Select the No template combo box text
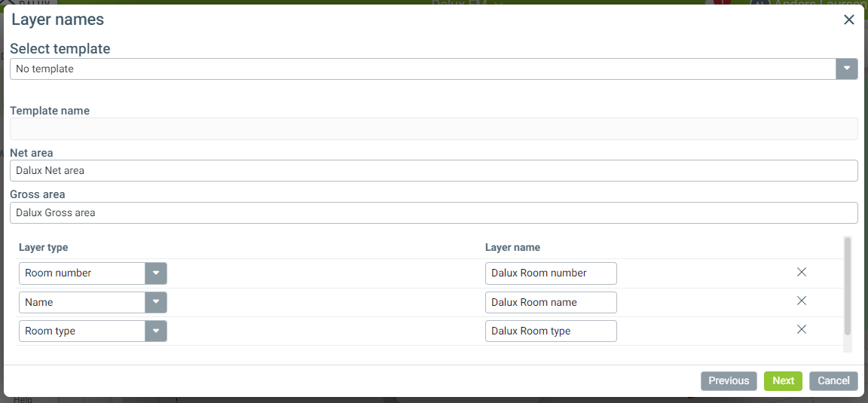868x403 pixels. (422, 69)
